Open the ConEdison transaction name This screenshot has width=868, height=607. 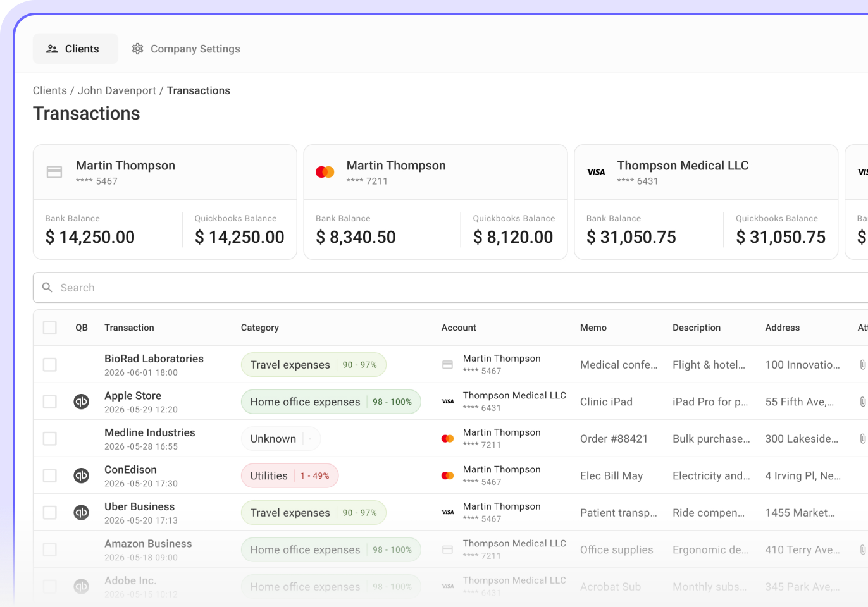click(x=130, y=470)
